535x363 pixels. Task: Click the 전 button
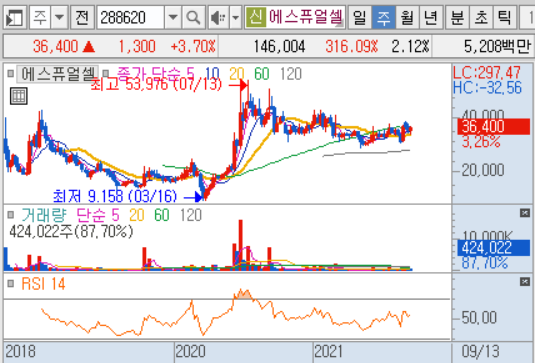tap(82, 17)
